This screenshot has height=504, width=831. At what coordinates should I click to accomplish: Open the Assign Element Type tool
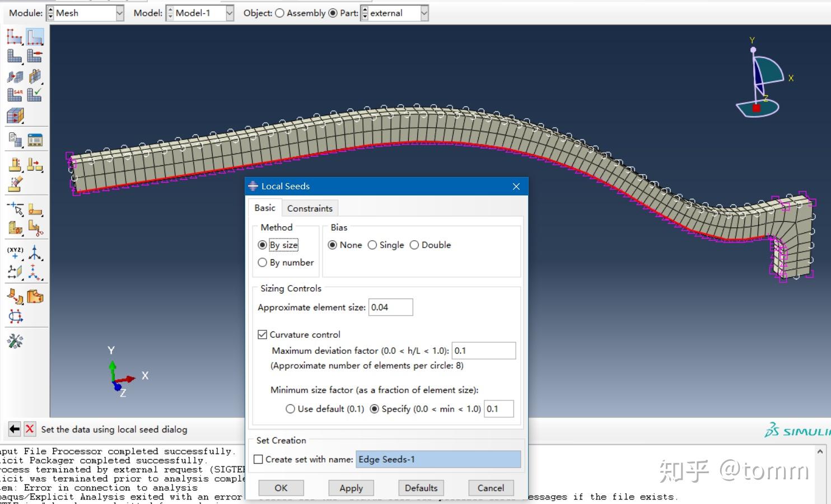coord(14,94)
